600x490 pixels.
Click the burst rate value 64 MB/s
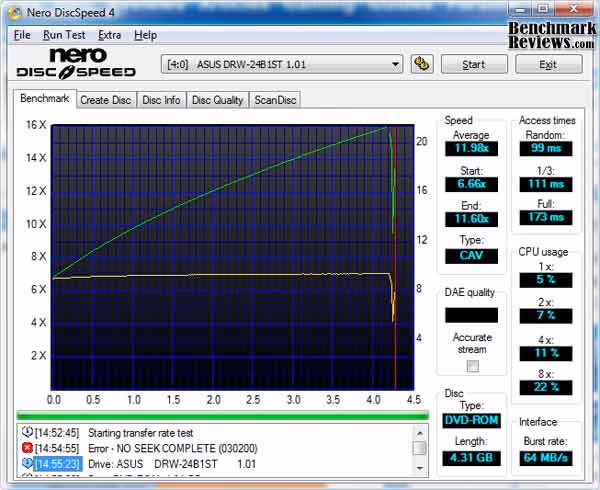coord(546,458)
